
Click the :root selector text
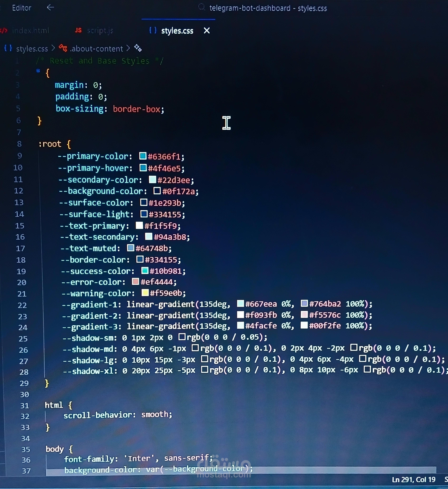coord(50,144)
